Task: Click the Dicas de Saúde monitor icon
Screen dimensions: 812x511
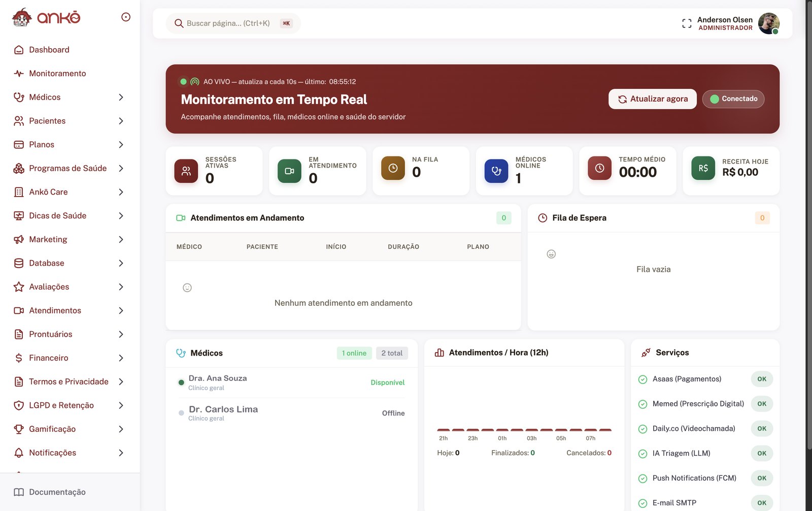Action: [x=19, y=216]
